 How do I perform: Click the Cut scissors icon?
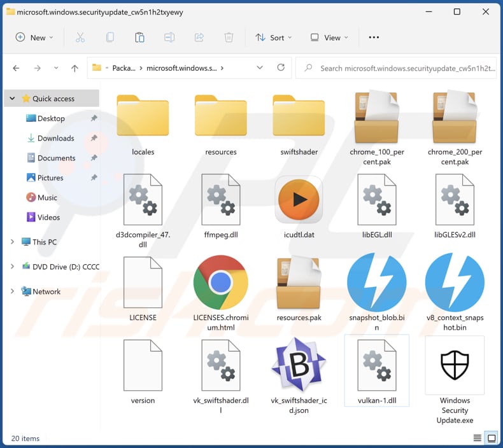click(x=80, y=38)
